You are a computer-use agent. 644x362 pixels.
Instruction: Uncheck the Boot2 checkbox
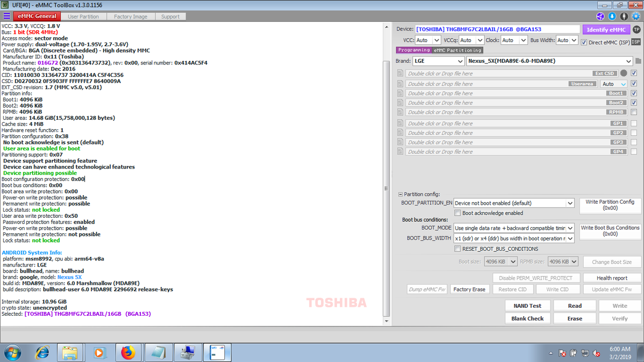pos(634,103)
